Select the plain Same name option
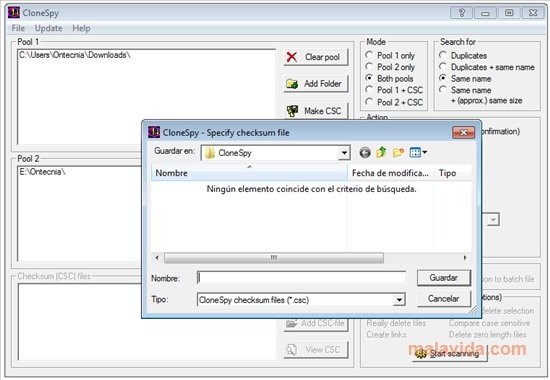The width and height of the screenshot is (550, 380). pos(465,78)
